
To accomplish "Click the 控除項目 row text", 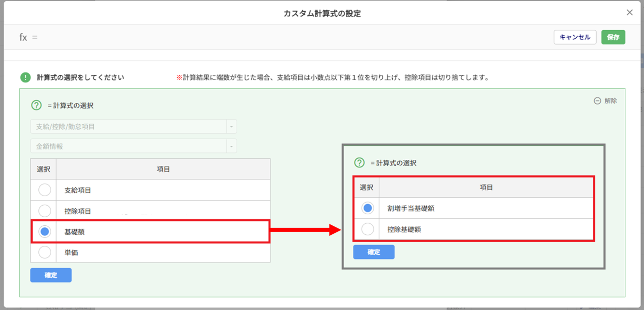I will 78,211.
